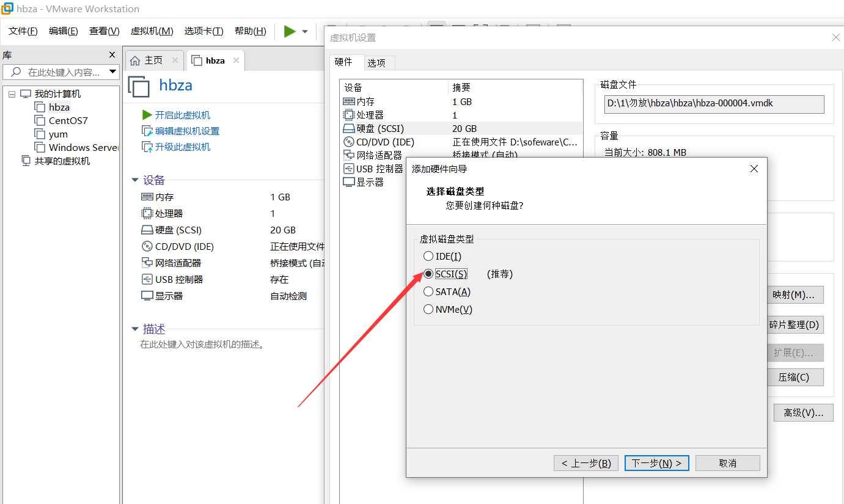Click 取消 in the add hardware wizard
The height and width of the screenshot is (504, 844).
coord(728,463)
